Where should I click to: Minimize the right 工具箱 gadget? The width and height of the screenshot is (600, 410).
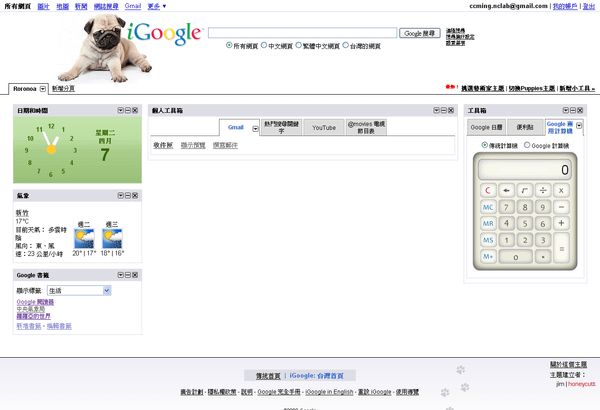point(573,110)
